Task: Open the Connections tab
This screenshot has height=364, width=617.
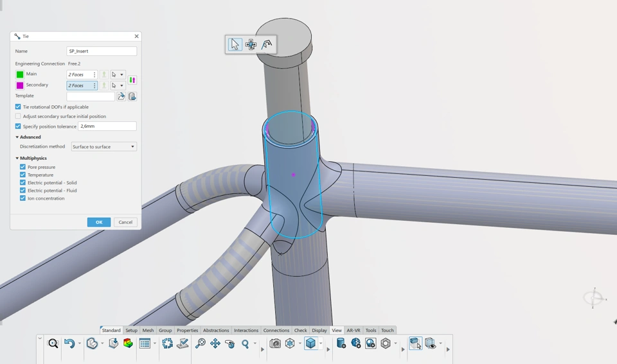Action: coord(276,330)
